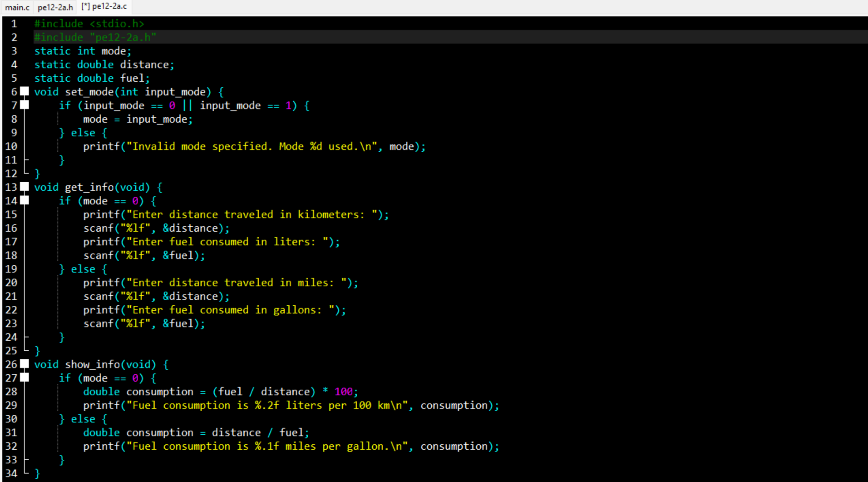This screenshot has height=482, width=868.
Task: Switch to the main.c tab
Action: pos(17,7)
